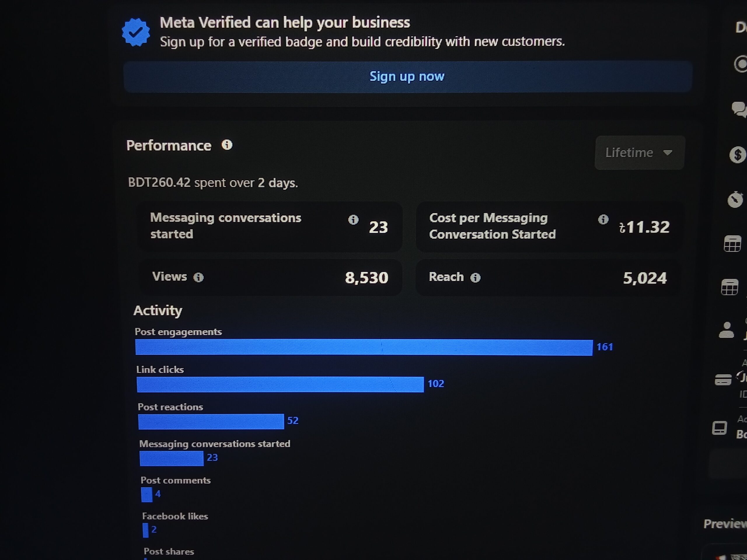Click the chat bubbles icon in sidebar
747x560 pixels.
[x=739, y=109]
